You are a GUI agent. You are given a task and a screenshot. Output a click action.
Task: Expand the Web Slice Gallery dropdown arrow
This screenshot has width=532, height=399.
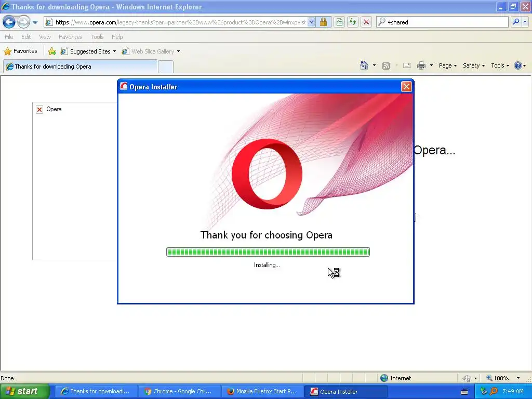click(x=179, y=51)
